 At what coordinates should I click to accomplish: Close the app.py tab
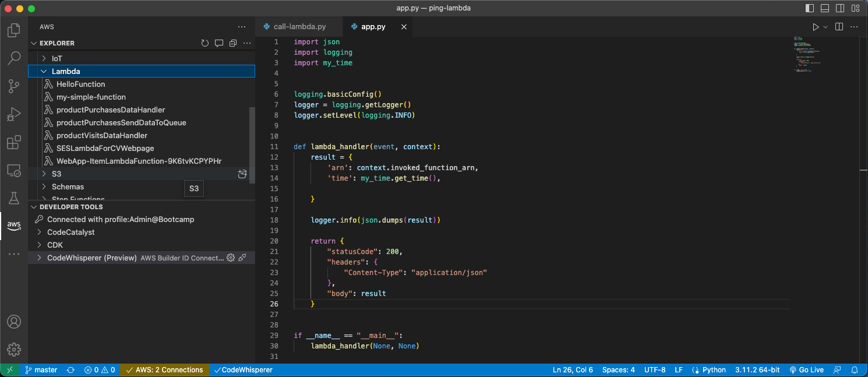[x=404, y=27]
